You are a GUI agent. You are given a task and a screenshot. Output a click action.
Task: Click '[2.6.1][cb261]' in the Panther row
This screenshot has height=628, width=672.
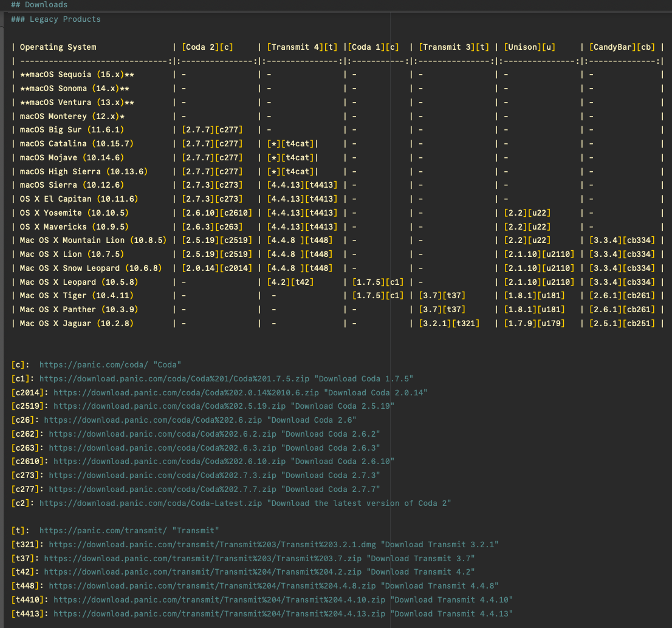[x=622, y=309]
